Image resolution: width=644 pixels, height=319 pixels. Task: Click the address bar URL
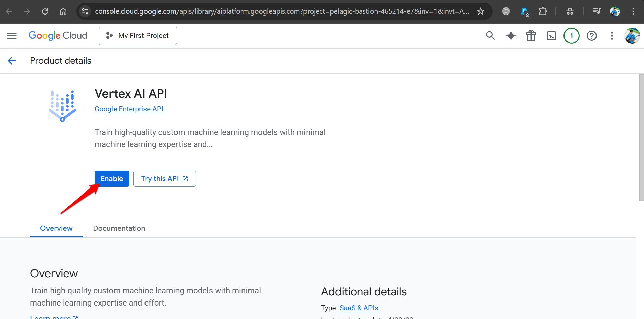click(282, 11)
